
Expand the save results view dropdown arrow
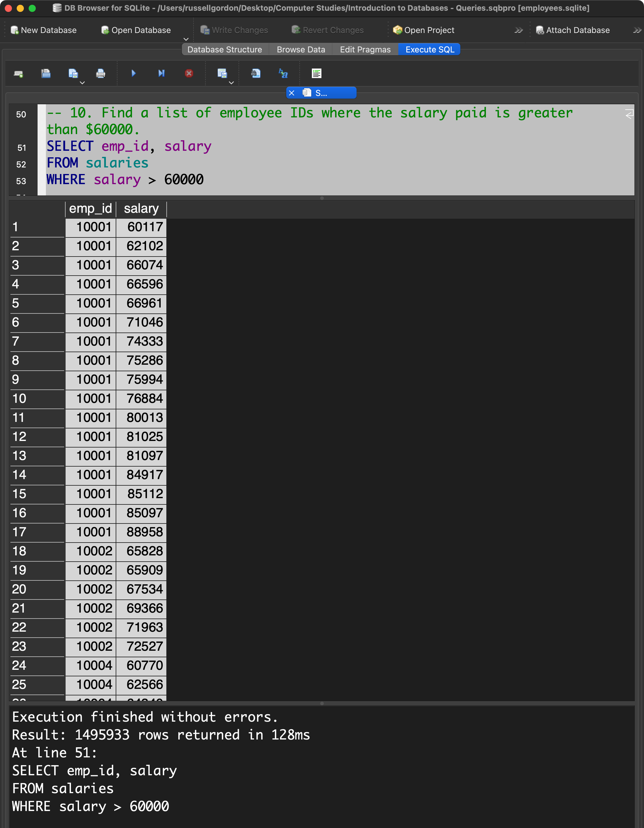(231, 83)
